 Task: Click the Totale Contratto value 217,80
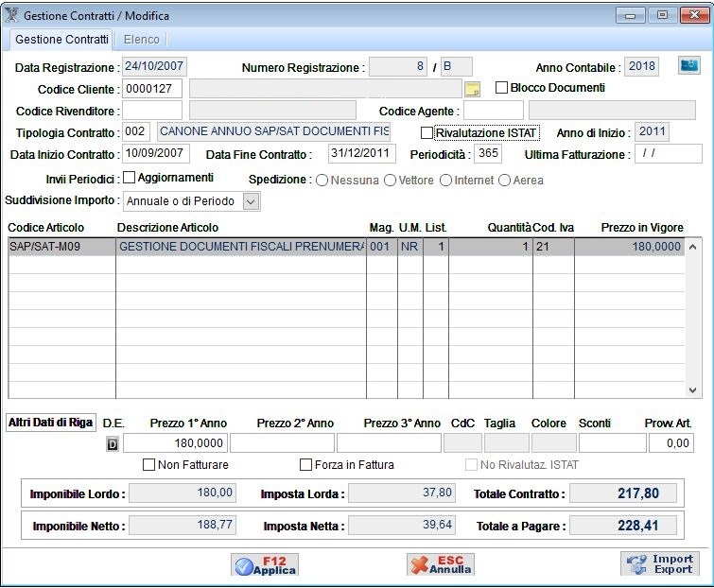point(623,493)
